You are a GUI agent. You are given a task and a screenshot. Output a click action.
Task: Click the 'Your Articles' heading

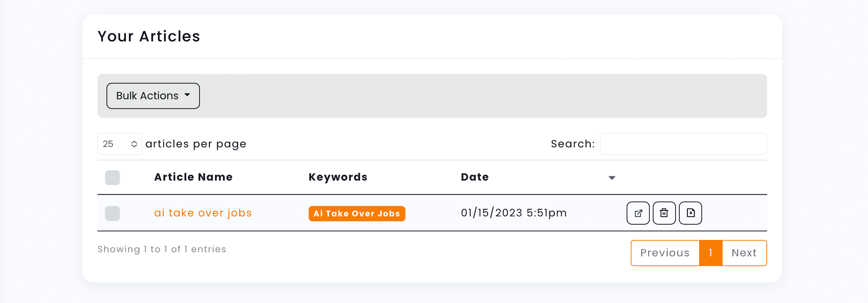149,36
